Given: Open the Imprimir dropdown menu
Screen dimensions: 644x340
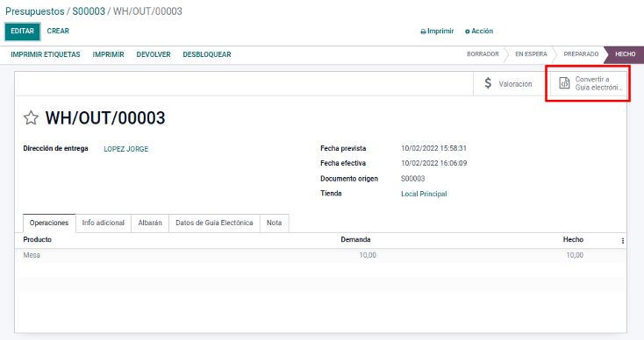Looking at the screenshot, I should click(x=437, y=32).
